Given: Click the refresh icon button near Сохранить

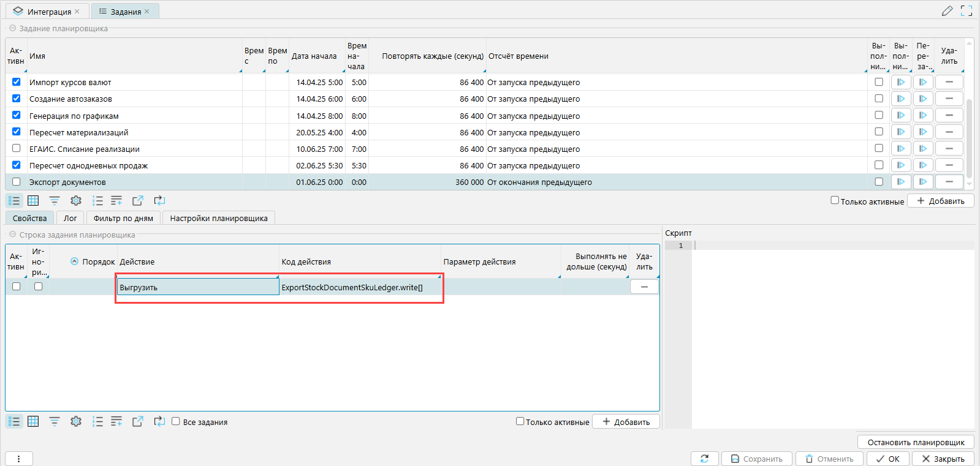Looking at the screenshot, I should (704, 459).
